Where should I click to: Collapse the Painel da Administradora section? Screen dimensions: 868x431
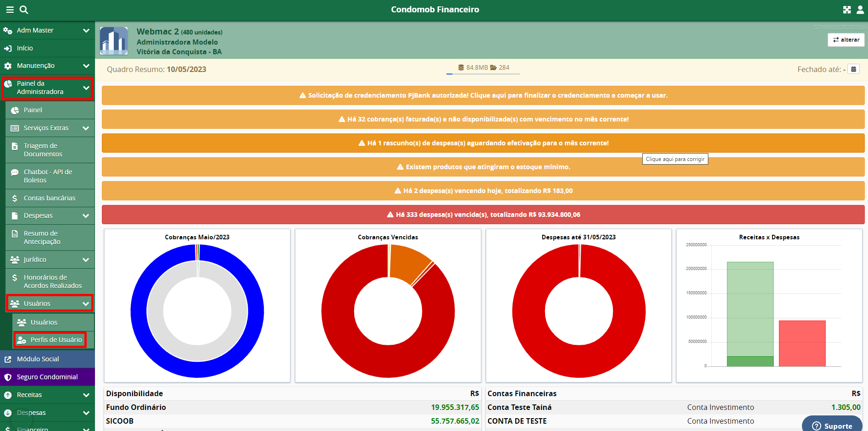click(x=47, y=88)
